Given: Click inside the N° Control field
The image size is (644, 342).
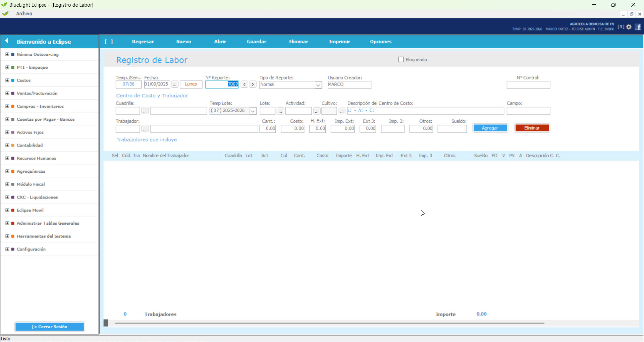Looking at the screenshot, I should pos(528,85).
